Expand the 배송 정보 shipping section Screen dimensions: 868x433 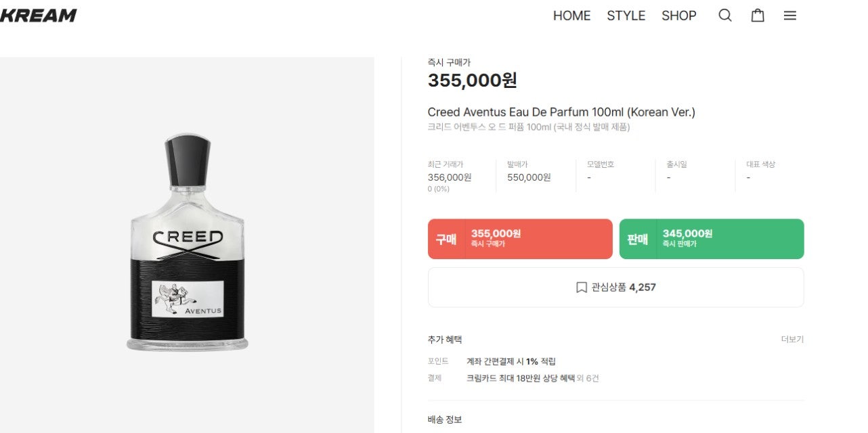445,419
